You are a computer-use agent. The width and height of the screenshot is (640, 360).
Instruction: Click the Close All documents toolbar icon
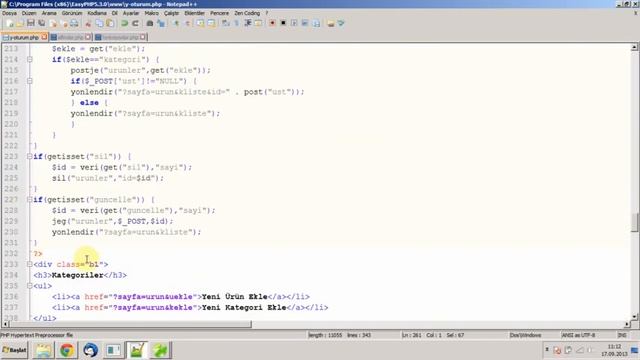[x=64, y=23]
